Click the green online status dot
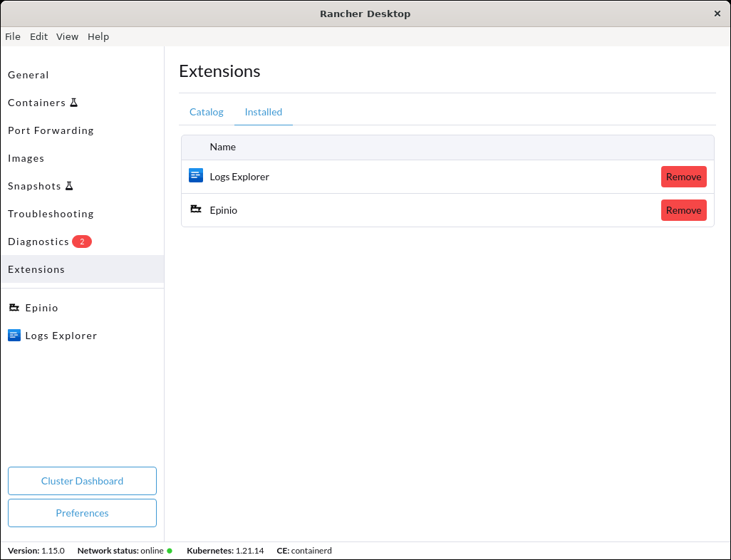 (169, 551)
